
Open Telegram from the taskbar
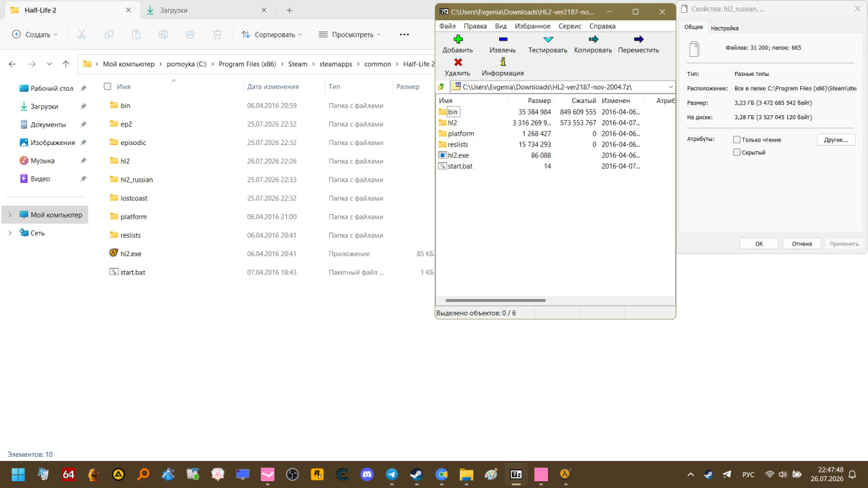coord(392,474)
